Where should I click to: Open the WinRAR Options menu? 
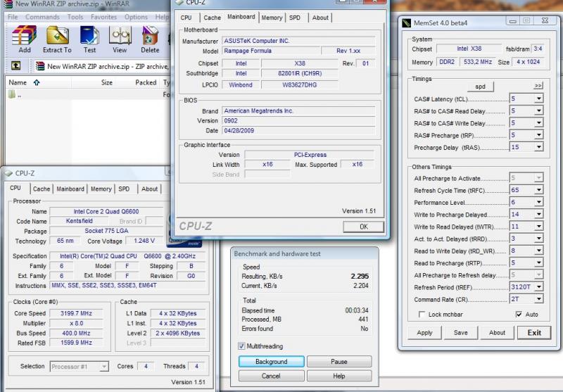[136, 17]
